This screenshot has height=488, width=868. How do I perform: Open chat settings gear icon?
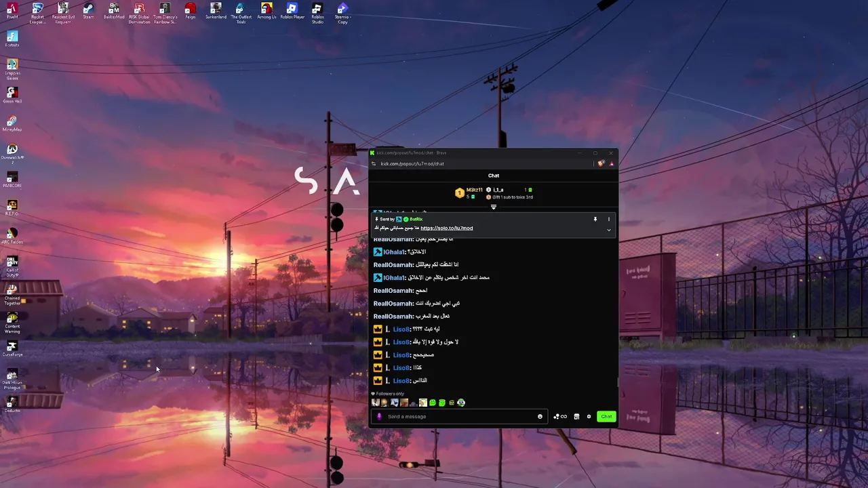pos(589,416)
